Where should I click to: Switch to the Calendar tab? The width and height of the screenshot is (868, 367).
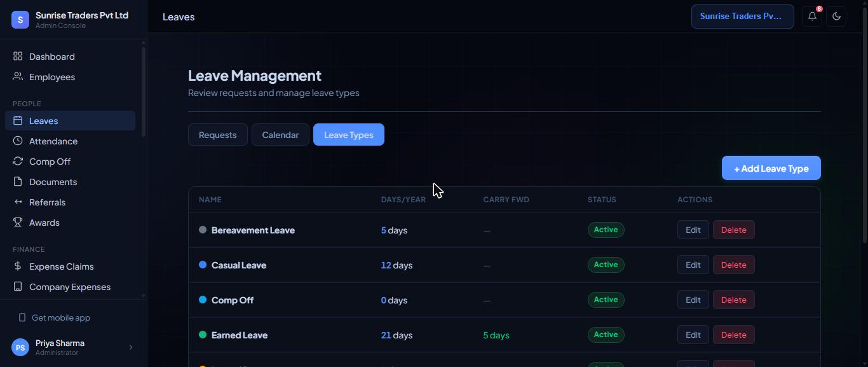click(280, 135)
